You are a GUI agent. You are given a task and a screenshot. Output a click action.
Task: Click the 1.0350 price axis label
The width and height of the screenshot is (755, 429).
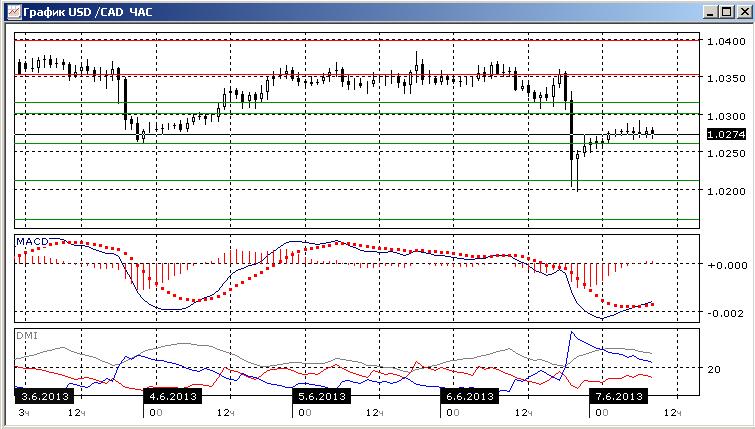[726, 78]
